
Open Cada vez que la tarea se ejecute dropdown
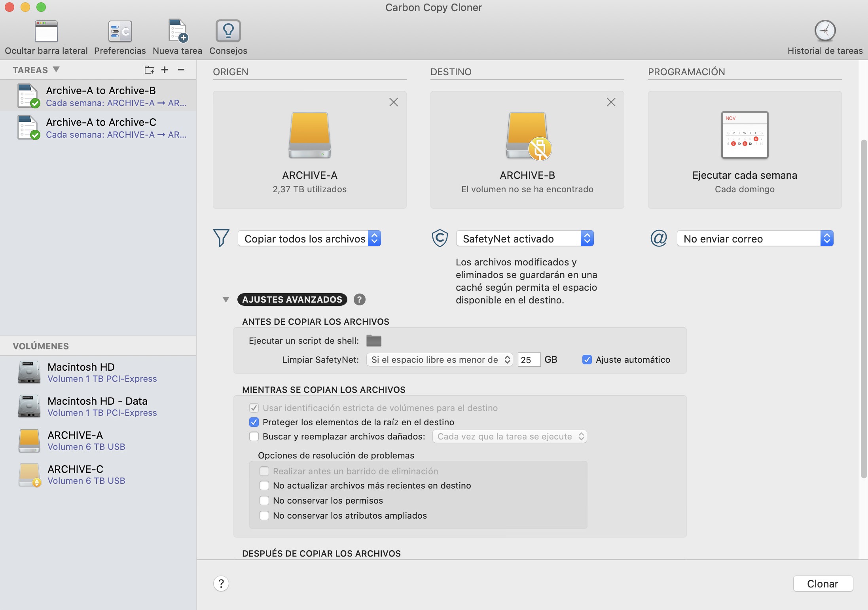coord(510,436)
